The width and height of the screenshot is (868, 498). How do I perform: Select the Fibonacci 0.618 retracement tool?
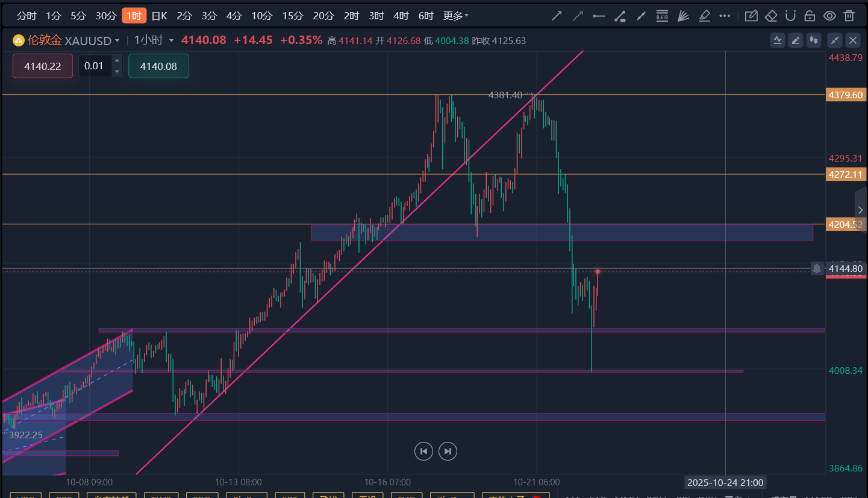coord(661,16)
